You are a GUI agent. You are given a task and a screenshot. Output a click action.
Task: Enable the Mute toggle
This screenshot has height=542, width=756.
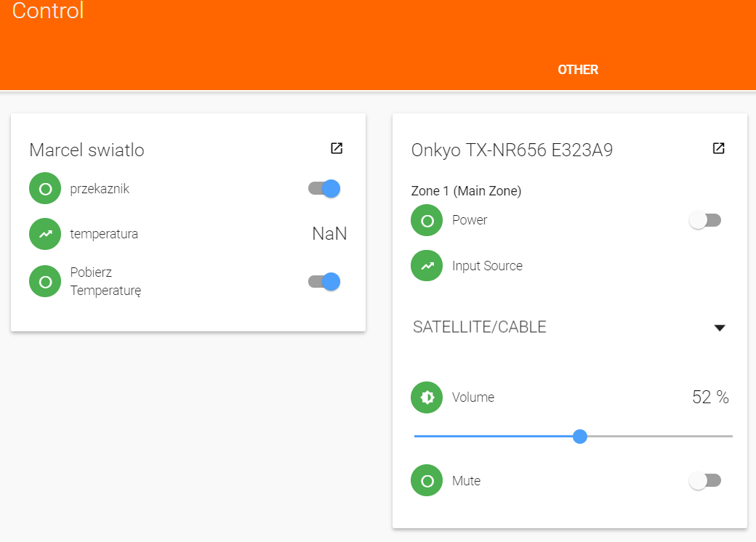pyautogui.click(x=705, y=480)
